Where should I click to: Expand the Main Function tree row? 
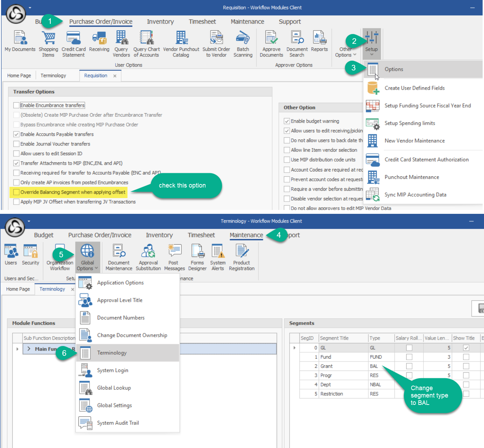pyautogui.click(x=29, y=349)
